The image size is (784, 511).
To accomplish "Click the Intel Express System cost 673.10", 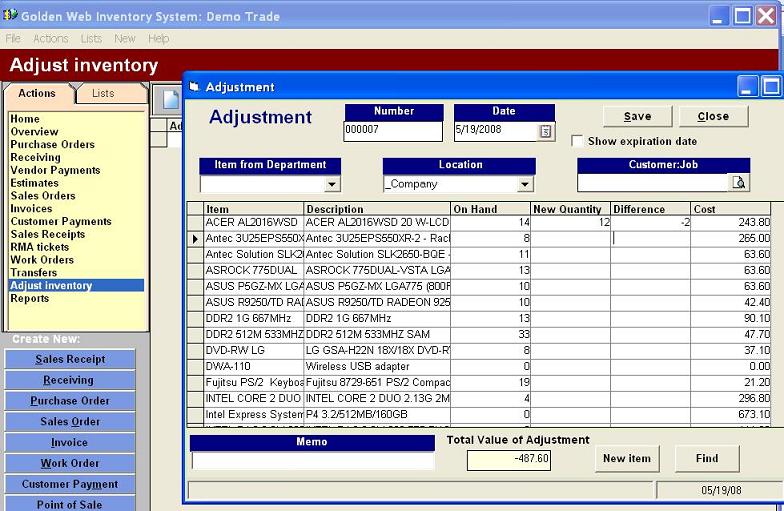I will [x=731, y=414].
